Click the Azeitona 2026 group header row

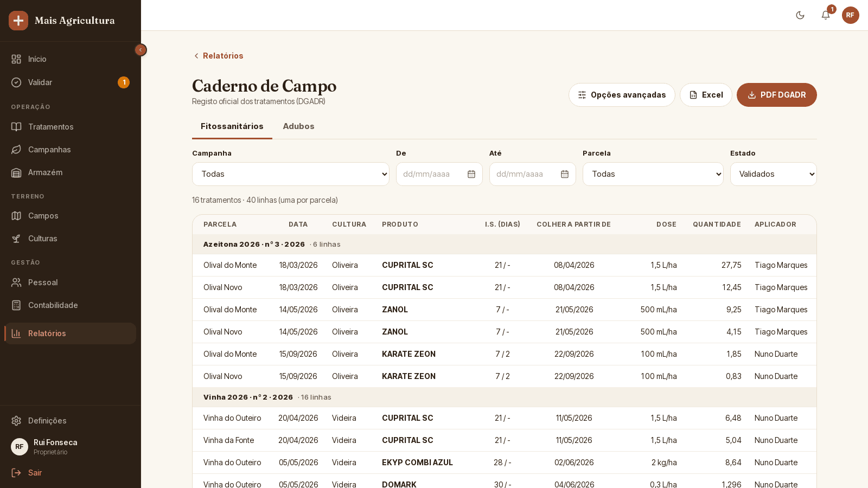tap(505, 245)
